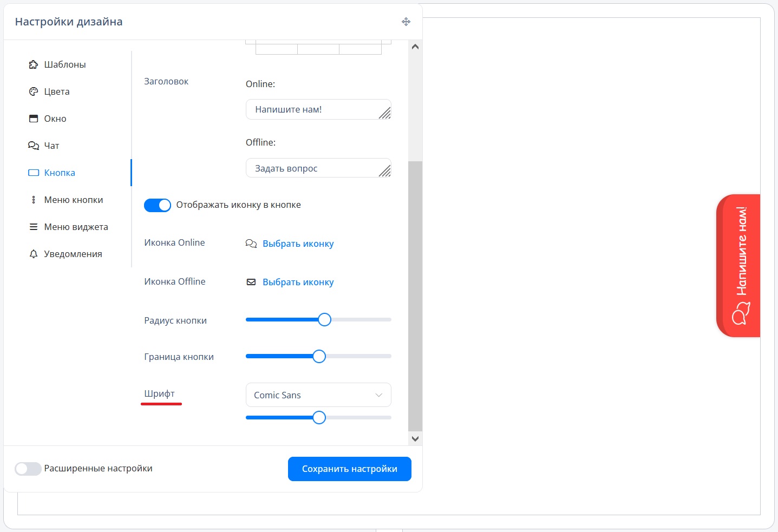778x532 pixels.
Task: Enable Расширенные настройки toggle
Action: pos(28,469)
